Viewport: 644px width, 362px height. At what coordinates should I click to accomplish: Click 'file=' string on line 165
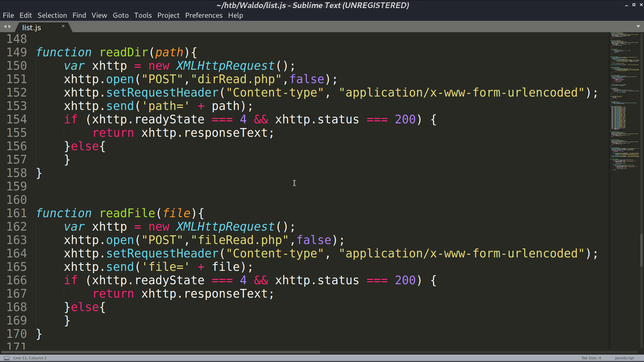click(x=166, y=267)
